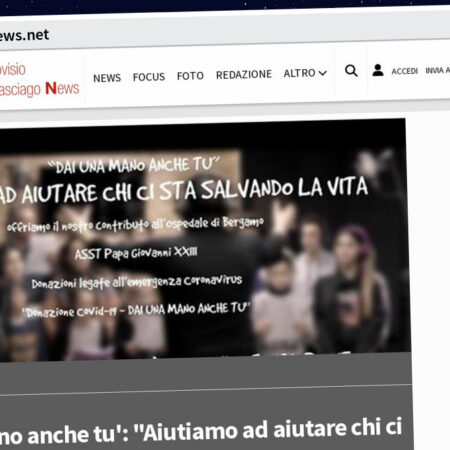Image resolution: width=450 pixels, height=450 pixels.
Task: Click the INVIA link in header
Action: click(x=437, y=70)
